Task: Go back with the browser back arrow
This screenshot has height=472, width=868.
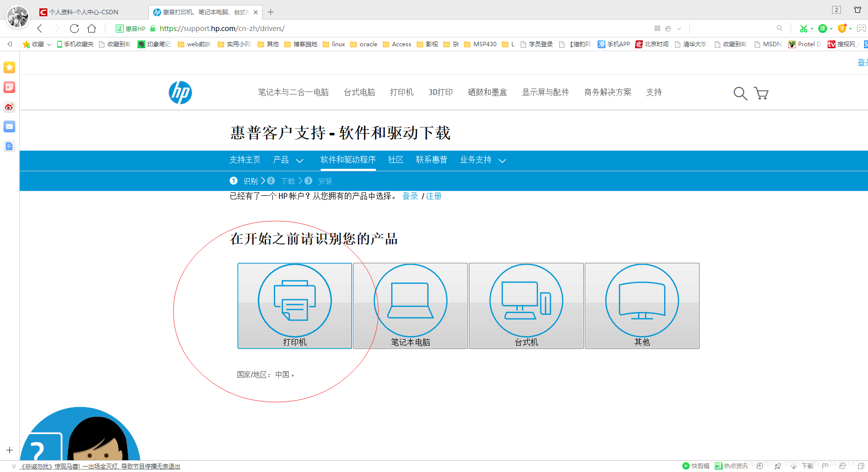Action: [x=40, y=29]
